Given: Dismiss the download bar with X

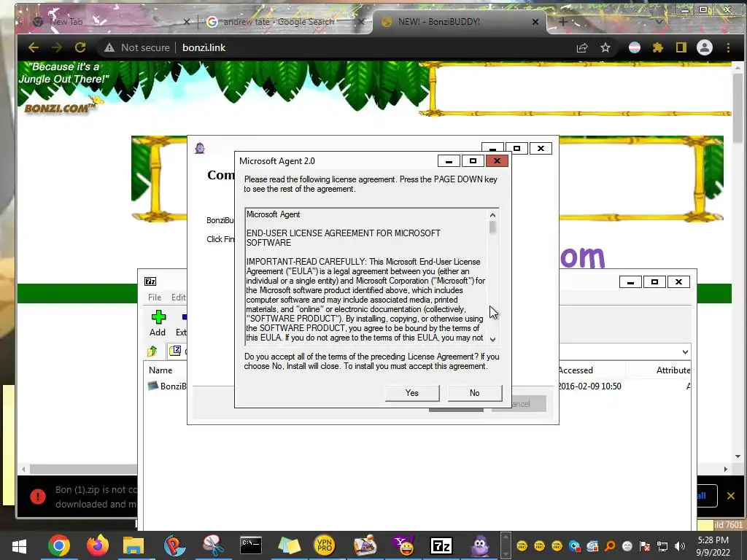Looking at the screenshot, I should 731,496.
